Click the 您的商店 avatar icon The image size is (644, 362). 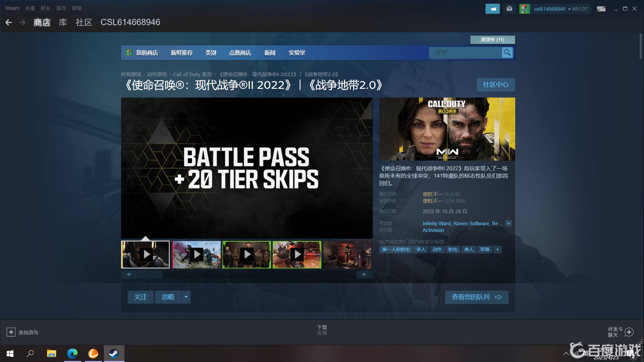click(x=129, y=53)
